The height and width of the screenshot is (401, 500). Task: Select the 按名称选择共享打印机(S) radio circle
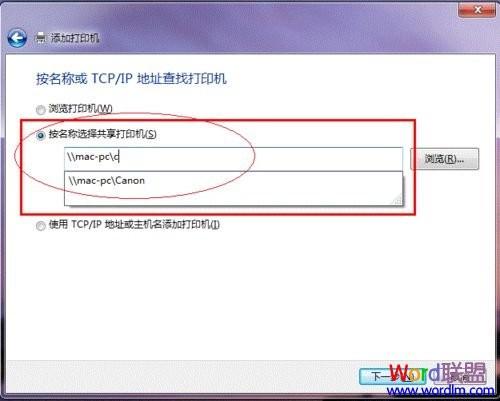[x=41, y=135]
